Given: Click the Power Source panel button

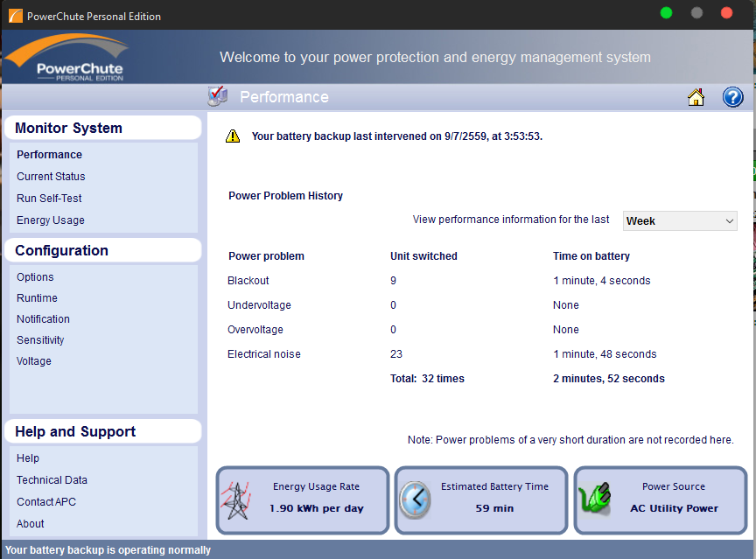Looking at the screenshot, I should tap(661, 500).
